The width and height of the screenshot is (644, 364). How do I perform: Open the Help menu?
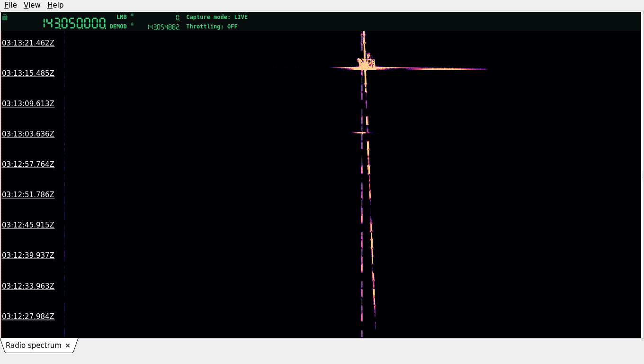pyautogui.click(x=55, y=5)
